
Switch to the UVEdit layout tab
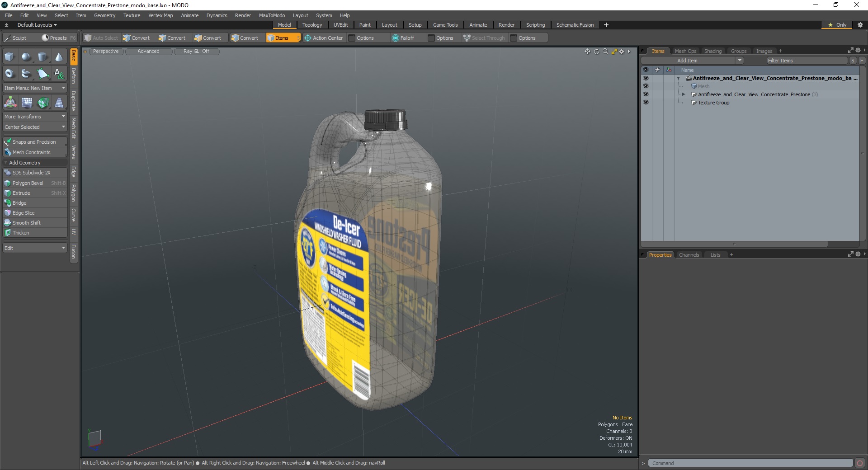pyautogui.click(x=340, y=25)
